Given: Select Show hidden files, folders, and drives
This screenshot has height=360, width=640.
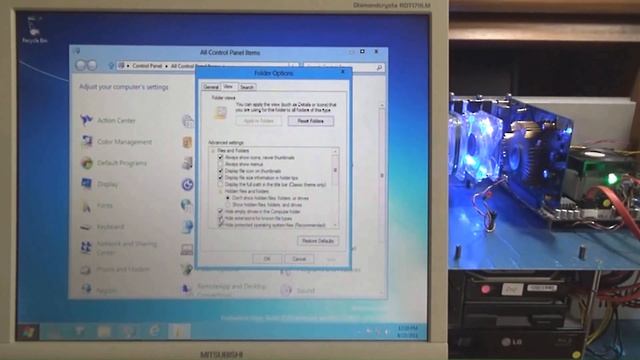Looking at the screenshot, I should [x=228, y=205].
